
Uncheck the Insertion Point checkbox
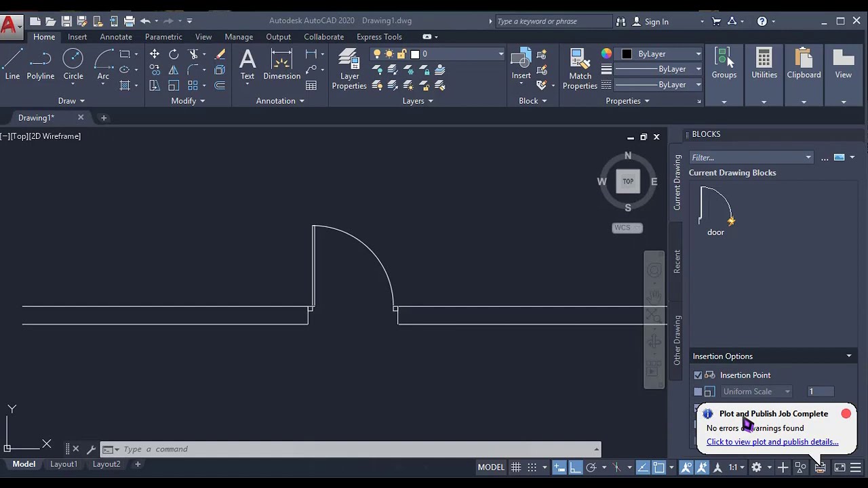pos(698,375)
